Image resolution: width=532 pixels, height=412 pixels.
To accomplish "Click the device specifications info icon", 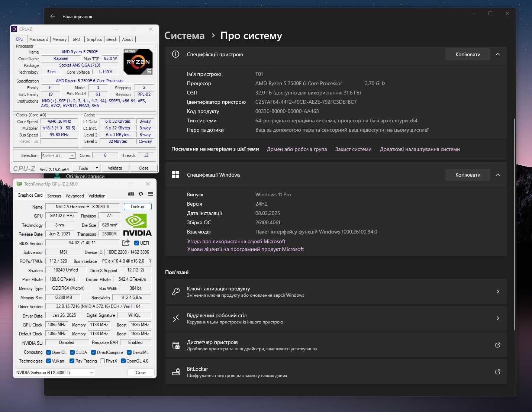I will 175,54.
